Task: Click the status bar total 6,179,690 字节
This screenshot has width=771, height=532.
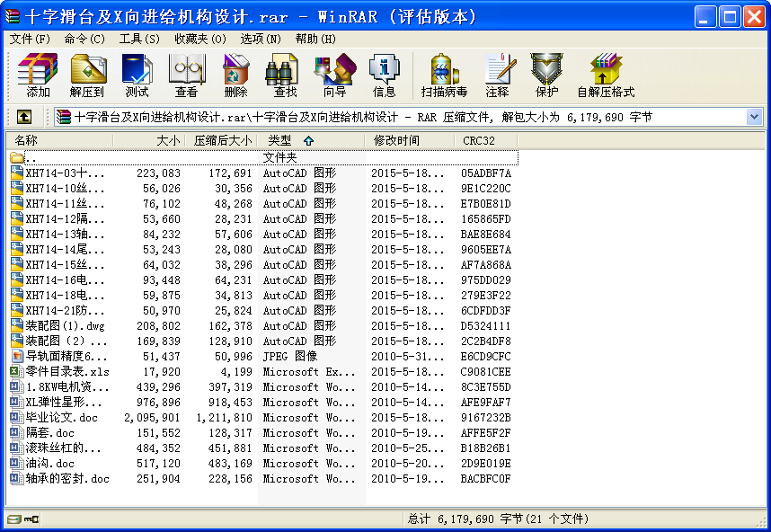Action: coord(498,519)
